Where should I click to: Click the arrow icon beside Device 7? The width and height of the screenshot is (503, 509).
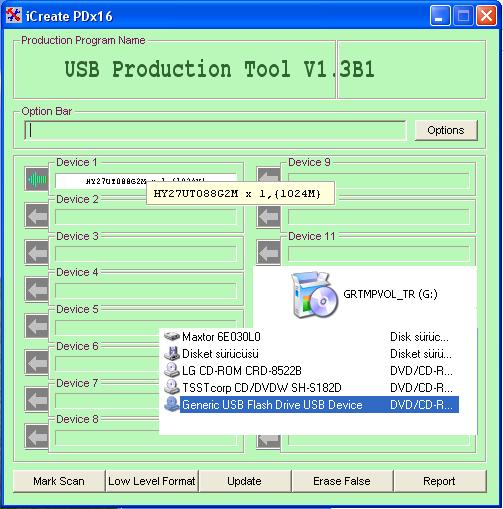37,399
